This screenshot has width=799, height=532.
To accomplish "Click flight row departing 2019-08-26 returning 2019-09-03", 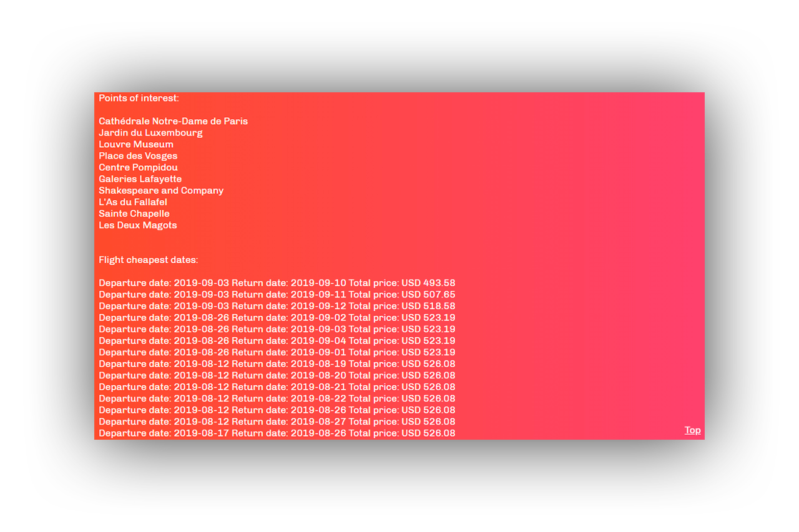I will 277,329.
